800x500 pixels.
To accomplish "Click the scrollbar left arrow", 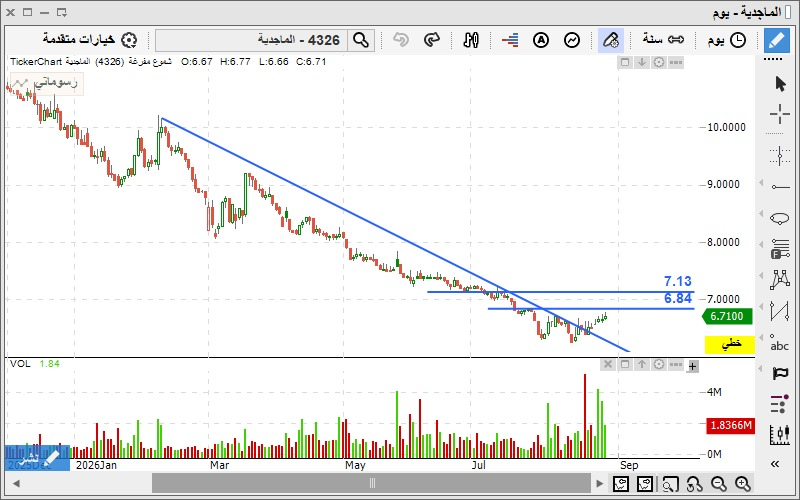I will pos(16,483).
